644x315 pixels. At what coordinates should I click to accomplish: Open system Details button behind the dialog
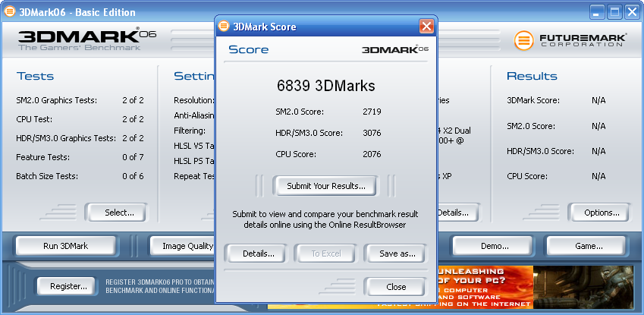(458, 213)
